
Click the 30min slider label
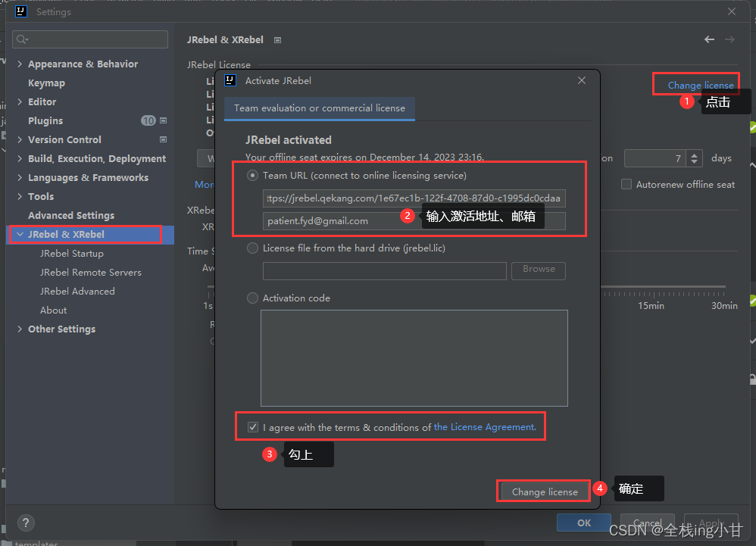tap(724, 305)
